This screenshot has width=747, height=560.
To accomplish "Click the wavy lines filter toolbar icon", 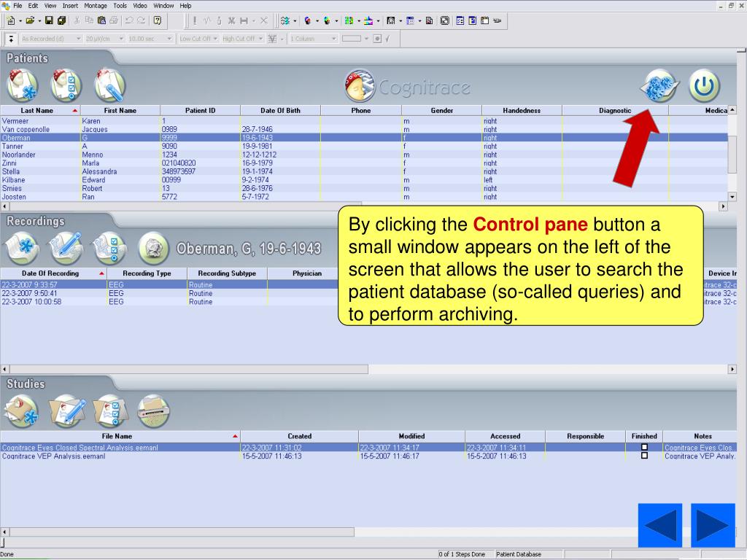I will point(285,20).
